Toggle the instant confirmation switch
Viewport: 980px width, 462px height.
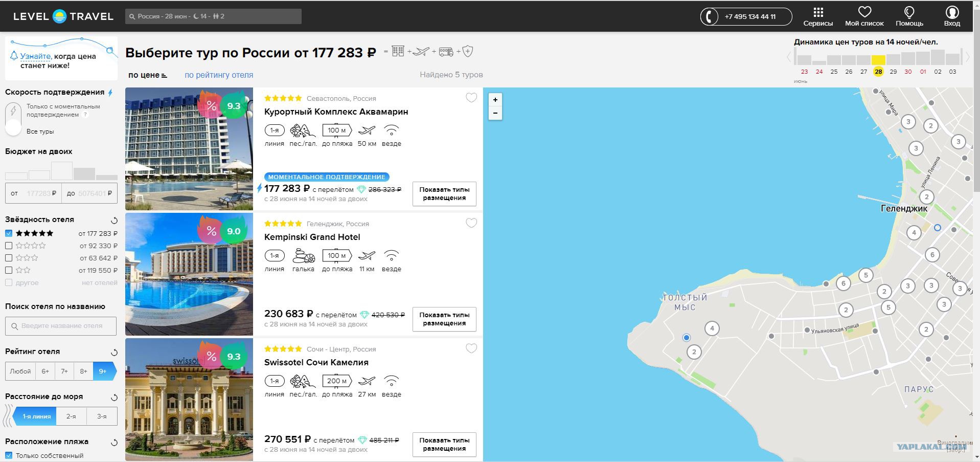point(13,119)
